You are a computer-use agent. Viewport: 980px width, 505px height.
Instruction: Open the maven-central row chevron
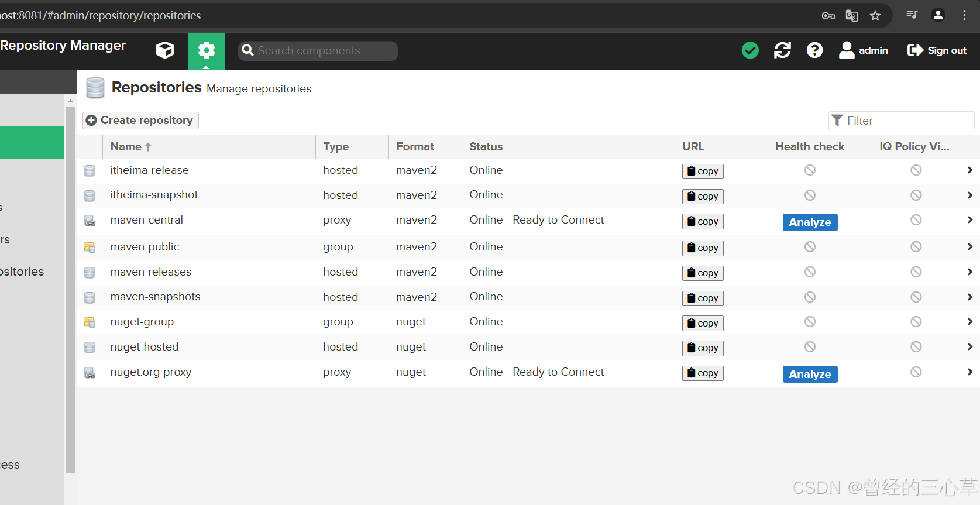[969, 220]
